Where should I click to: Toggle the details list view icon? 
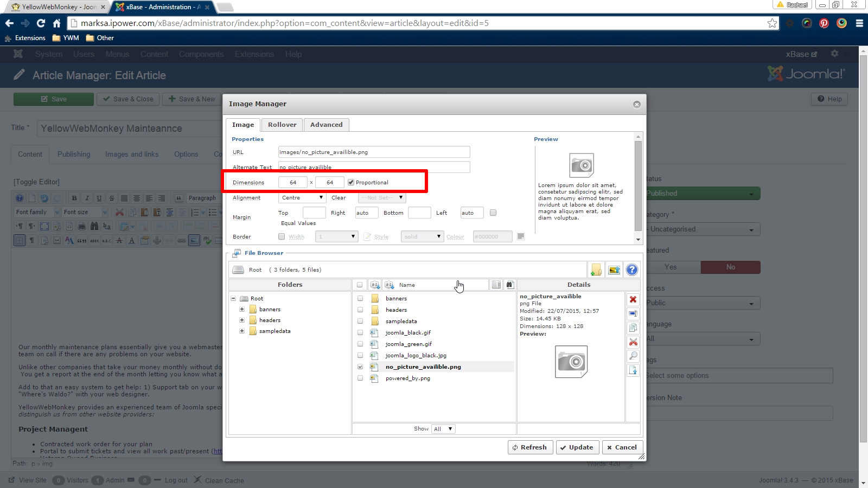[496, 285]
